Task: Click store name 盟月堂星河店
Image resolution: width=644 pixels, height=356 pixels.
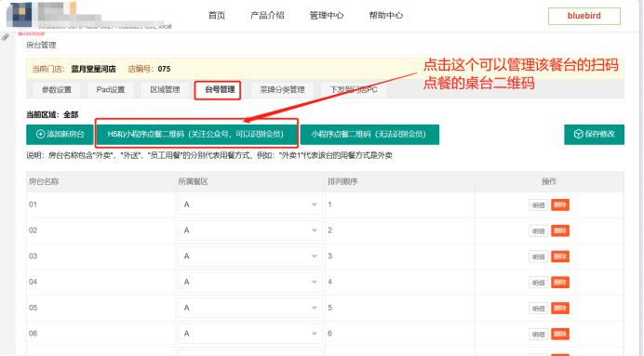Action: tap(94, 69)
